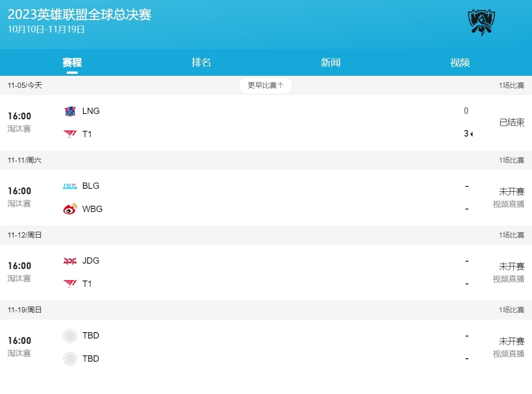This screenshot has height=394, width=532.
Task: Open the 新闻 news tab
Action: point(331,62)
